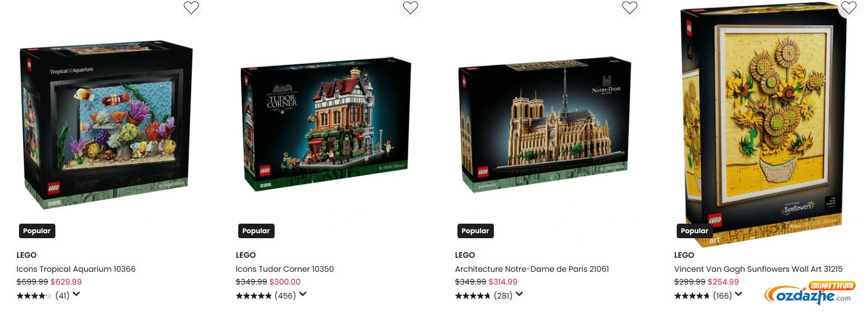The width and height of the screenshot is (868, 312).
Task: Click the LEGO brand label above Notre-Dame title
Action: tap(465, 255)
